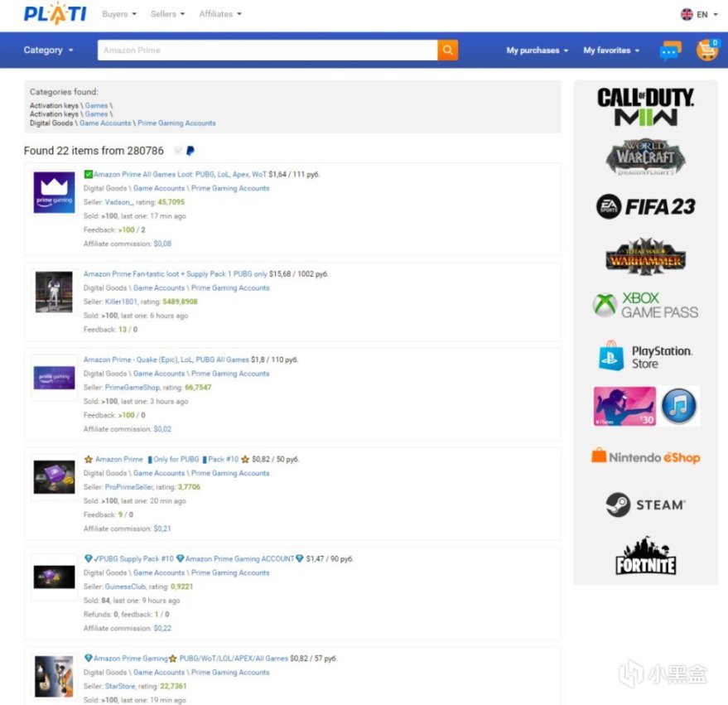728x705 pixels.
Task: View seller Killer1801 profile
Action: click(121, 302)
